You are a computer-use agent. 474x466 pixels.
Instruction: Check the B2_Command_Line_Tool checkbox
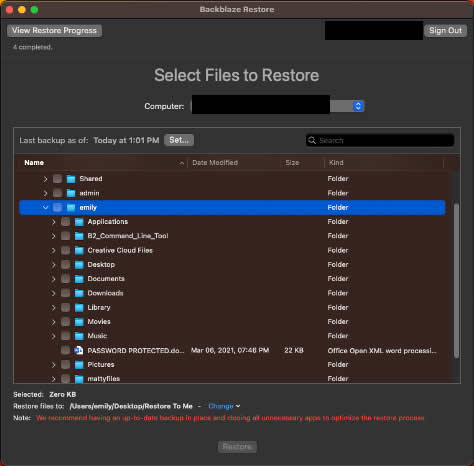point(66,236)
